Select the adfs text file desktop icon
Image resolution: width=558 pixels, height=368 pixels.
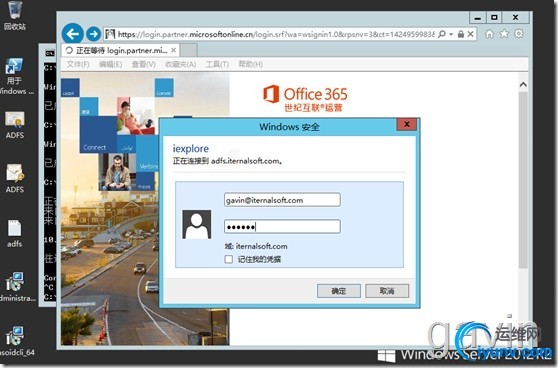pyautogui.click(x=15, y=233)
